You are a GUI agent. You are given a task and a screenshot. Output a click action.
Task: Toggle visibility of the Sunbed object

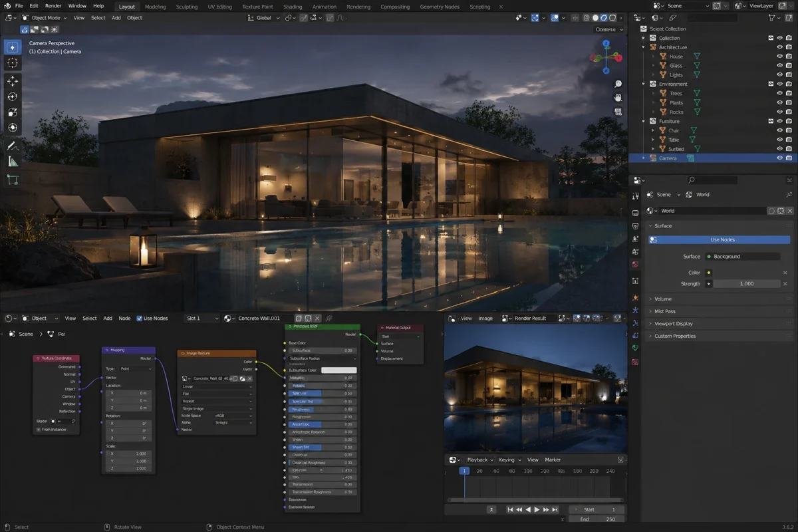pos(779,149)
